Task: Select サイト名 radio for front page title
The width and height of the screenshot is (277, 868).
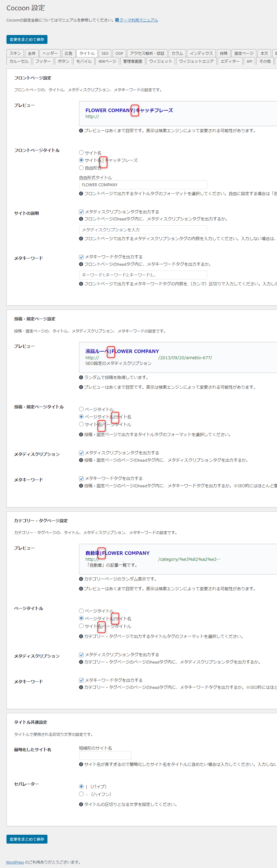Action: [x=81, y=153]
